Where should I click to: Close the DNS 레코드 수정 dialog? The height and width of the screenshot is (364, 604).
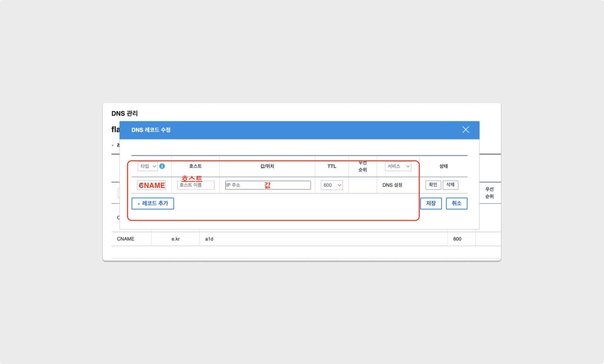(x=465, y=130)
